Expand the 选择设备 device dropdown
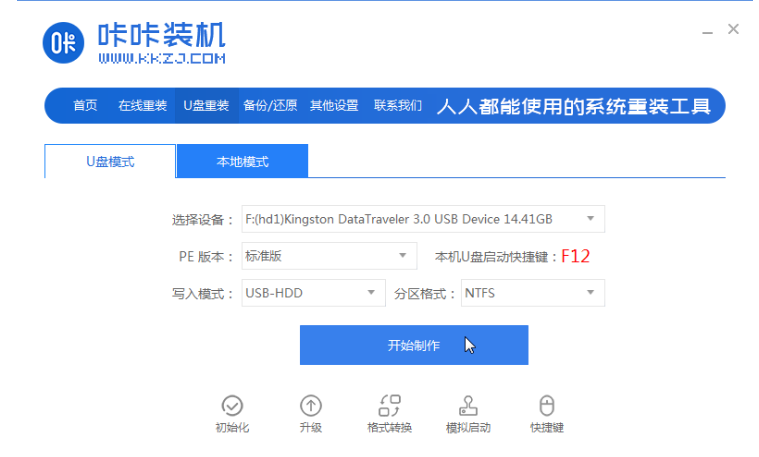 (589, 219)
